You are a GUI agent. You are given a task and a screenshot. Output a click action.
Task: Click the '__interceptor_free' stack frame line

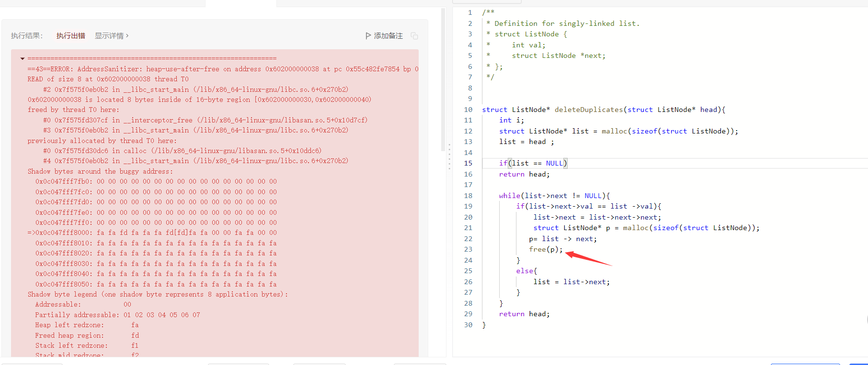[205, 120]
